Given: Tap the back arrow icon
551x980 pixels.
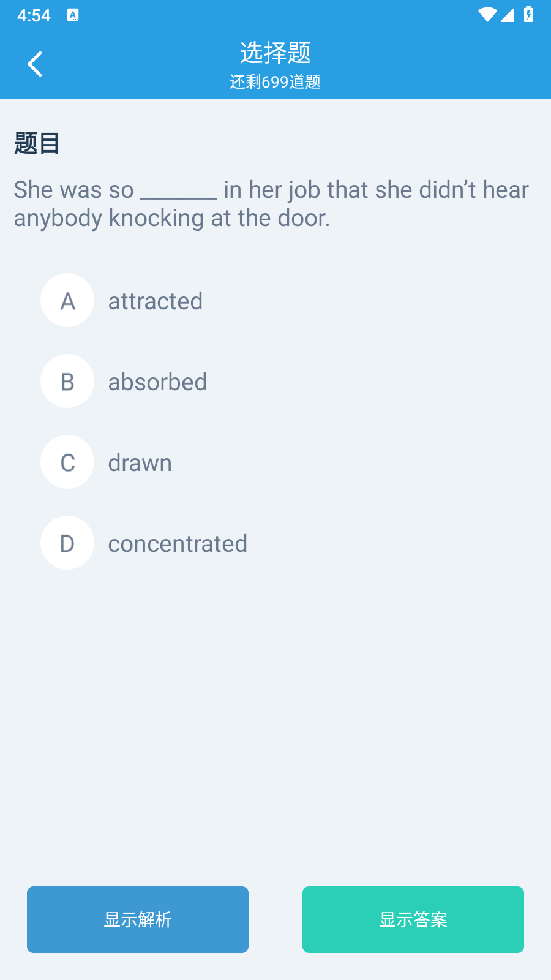Looking at the screenshot, I should pyautogui.click(x=35, y=64).
